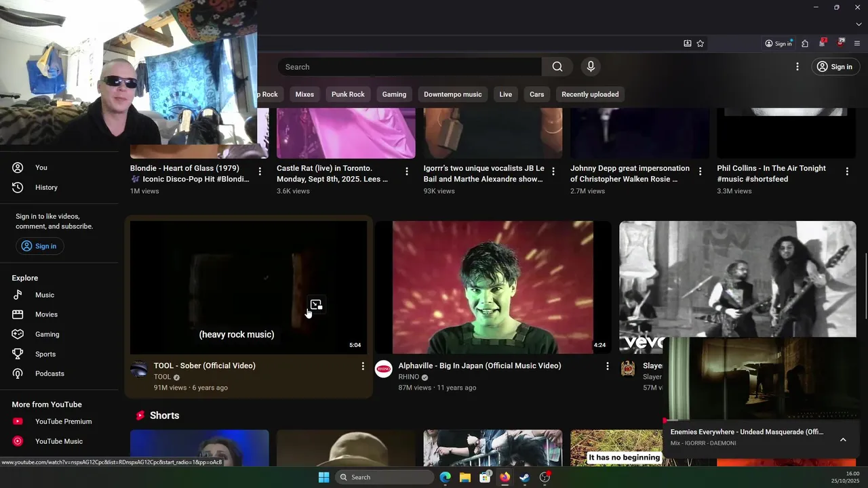The image size is (868, 488).
Task: Focus the YouTube Search input field
Action: 410,66
